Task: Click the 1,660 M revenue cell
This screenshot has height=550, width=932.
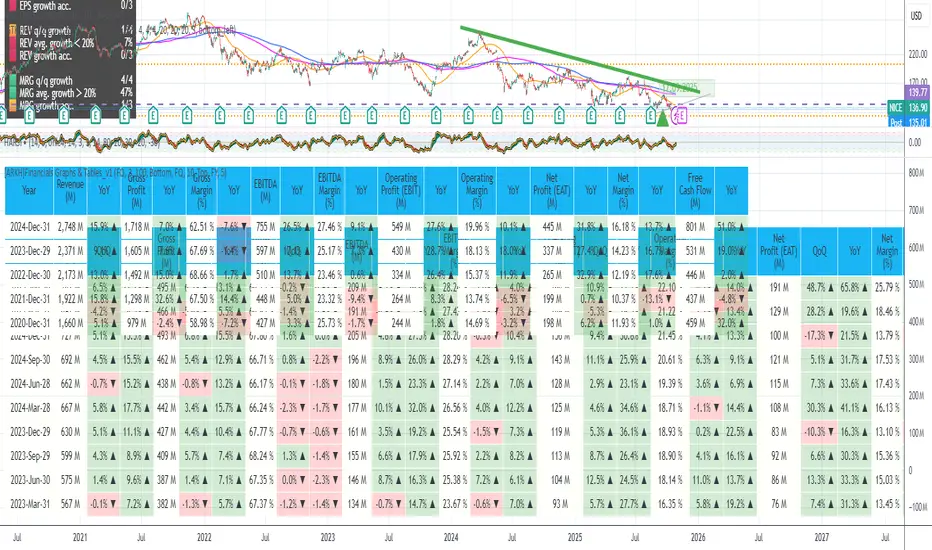Action: point(70,323)
